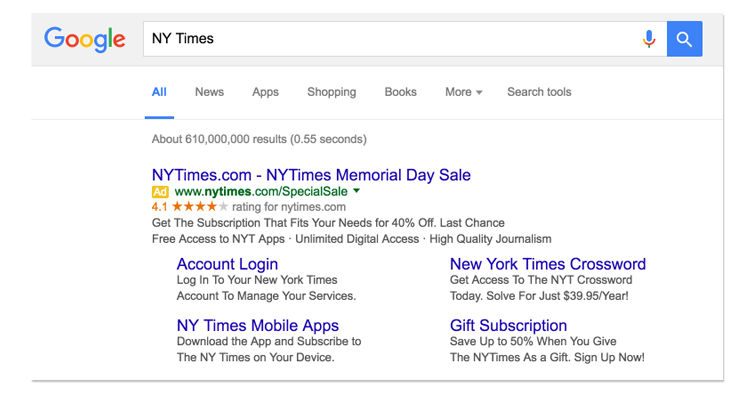Screen dimensions: 754x394
Task: Click 'Get The Subscription That Fits' description line
Action: click(328, 223)
